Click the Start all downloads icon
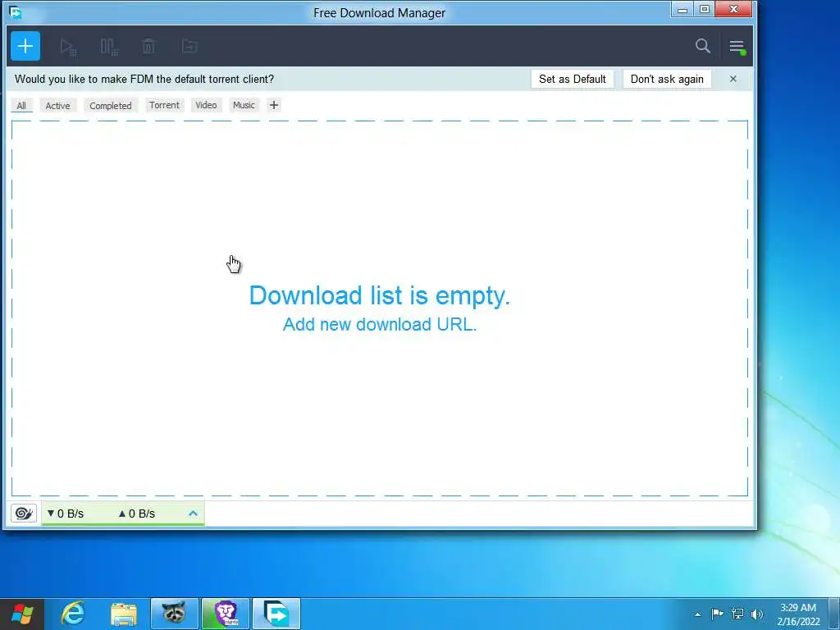The image size is (840, 630). click(68, 47)
